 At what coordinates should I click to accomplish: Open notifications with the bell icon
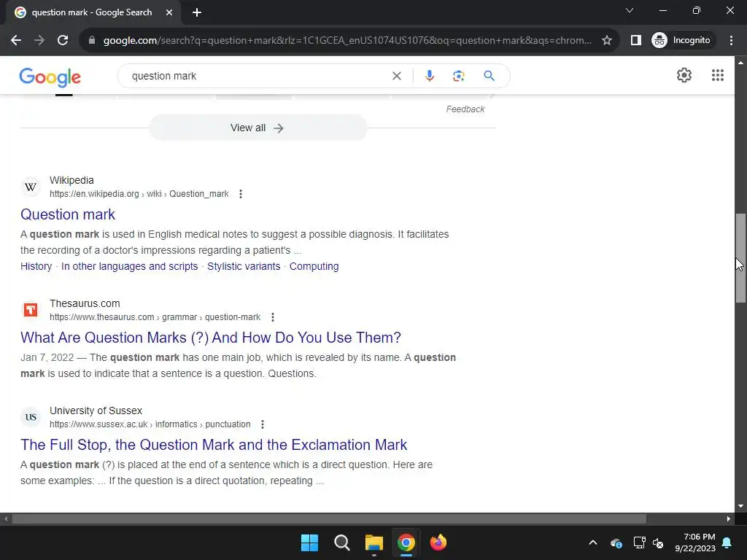click(x=727, y=542)
